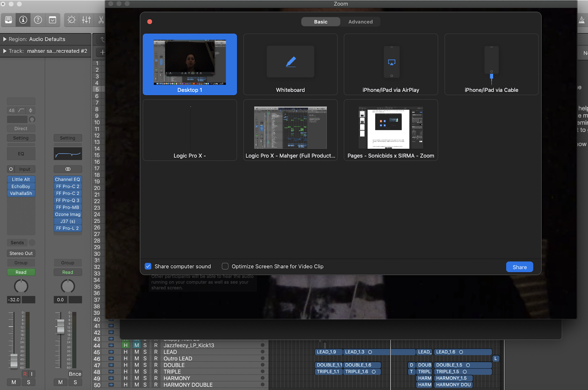The height and width of the screenshot is (390, 588).
Task: Toggle Hide on Jazzfeezy_LP_Kick13 track
Action: pos(126,345)
